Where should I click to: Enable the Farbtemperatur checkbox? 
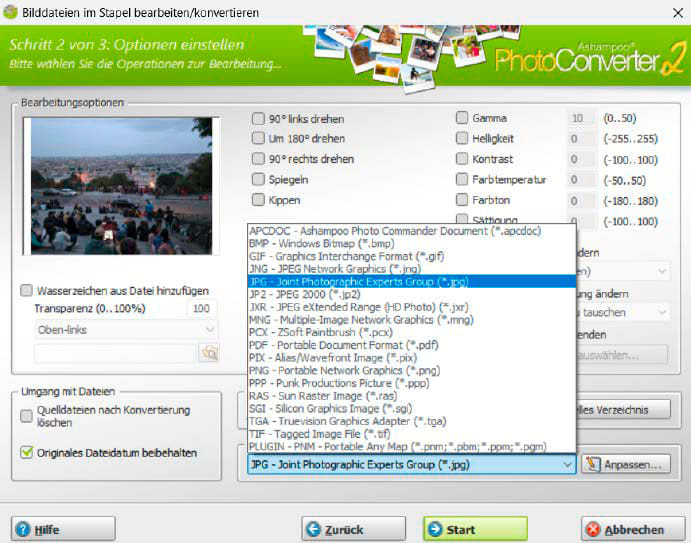pyautogui.click(x=461, y=179)
